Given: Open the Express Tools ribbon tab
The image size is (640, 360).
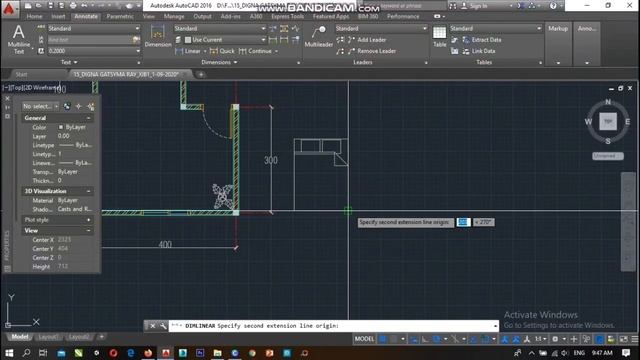Looking at the screenshot, I should coord(287,16).
